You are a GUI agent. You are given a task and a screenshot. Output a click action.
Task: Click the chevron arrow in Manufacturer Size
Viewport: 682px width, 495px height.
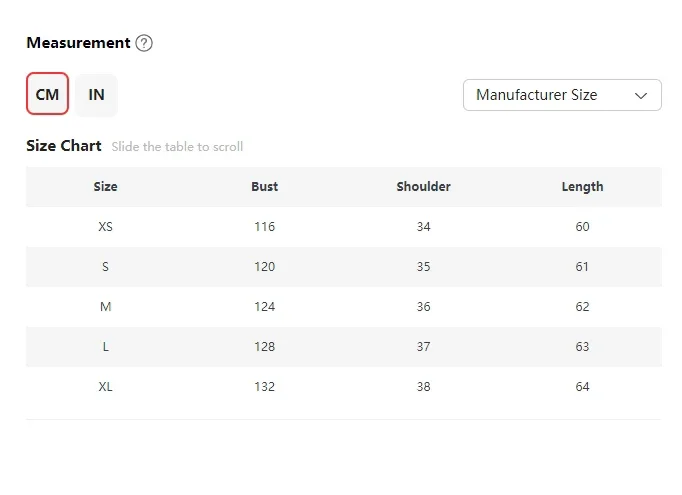(641, 96)
